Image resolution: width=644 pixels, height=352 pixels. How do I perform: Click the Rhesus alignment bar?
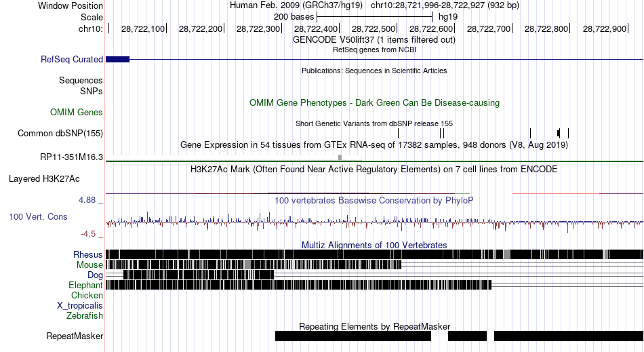point(374,254)
